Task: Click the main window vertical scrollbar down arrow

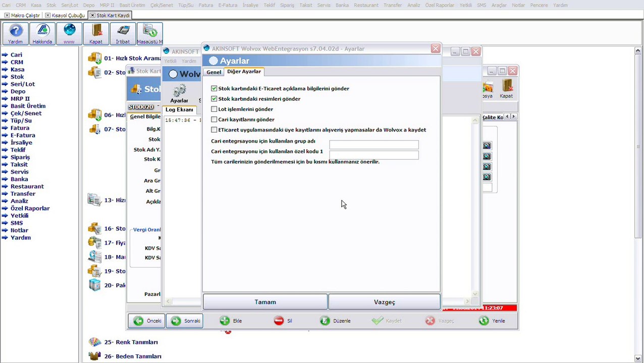Action: pyautogui.click(x=638, y=358)
